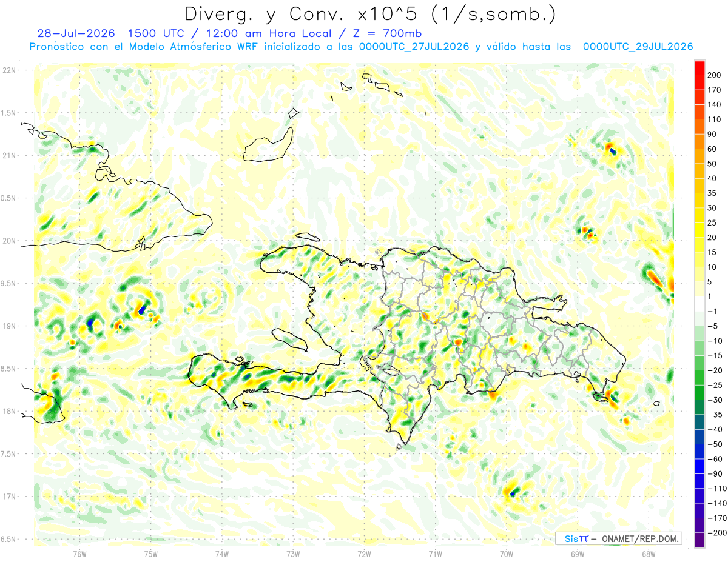This screenshot has height=562, width=728.
Task: Click the '71W' longitude label
Action: tap(436, 554)
